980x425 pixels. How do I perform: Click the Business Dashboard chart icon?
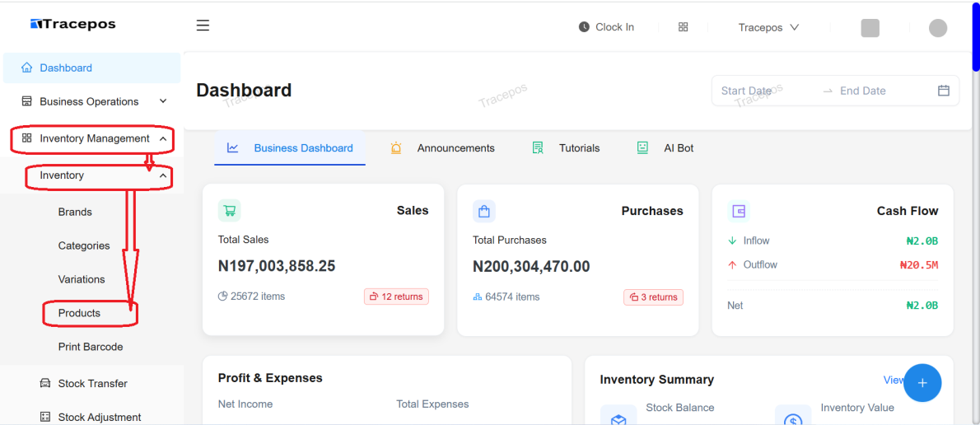232,148
